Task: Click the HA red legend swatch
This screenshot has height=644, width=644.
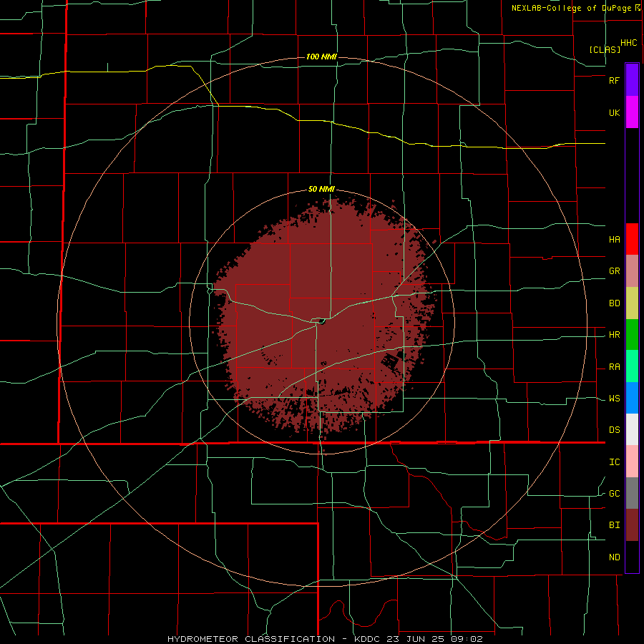Action: [x=632, y=239]
